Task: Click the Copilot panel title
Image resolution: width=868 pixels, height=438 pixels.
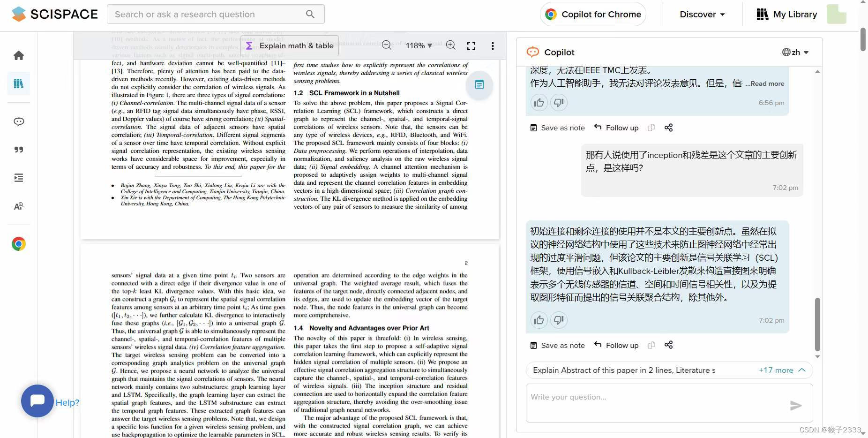Action: [x=559, y=52]
